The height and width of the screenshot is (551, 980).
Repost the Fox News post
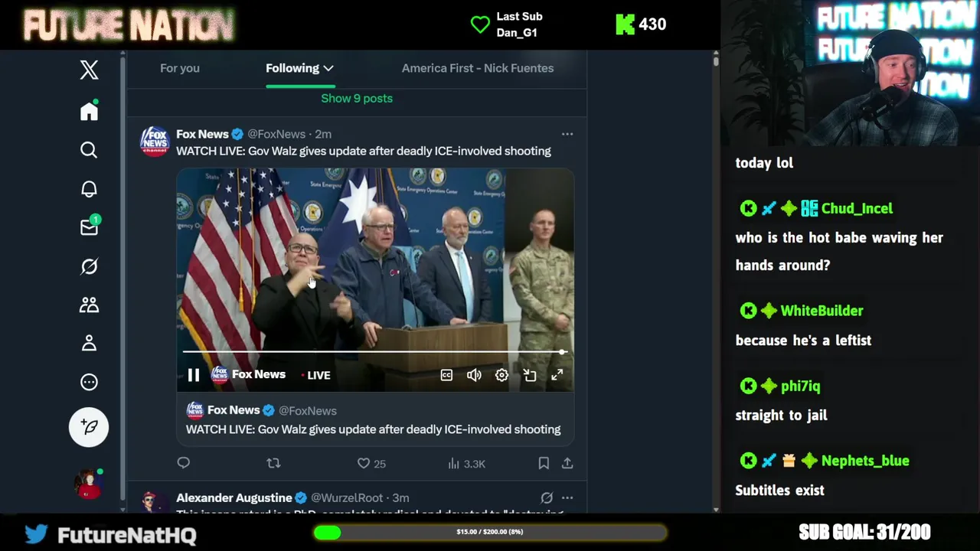pos(273,463)
